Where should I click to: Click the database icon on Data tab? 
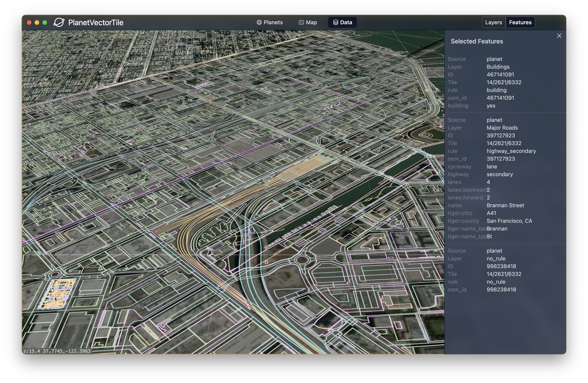pyautogui.click(x=336, y=23)
